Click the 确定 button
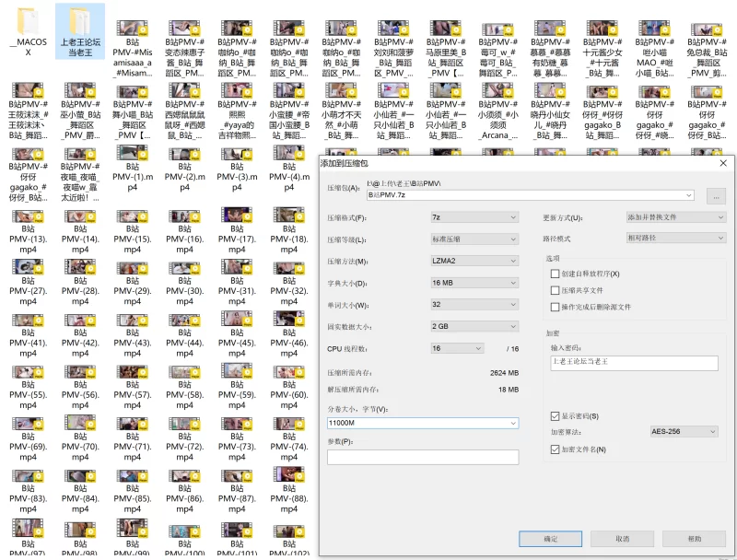737x560 pixels. pos(550,539)
